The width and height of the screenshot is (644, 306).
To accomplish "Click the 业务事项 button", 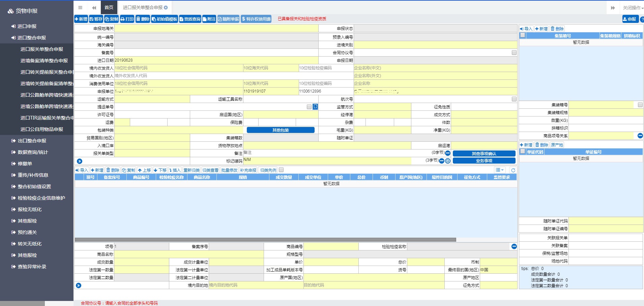I will pos(484,161).
